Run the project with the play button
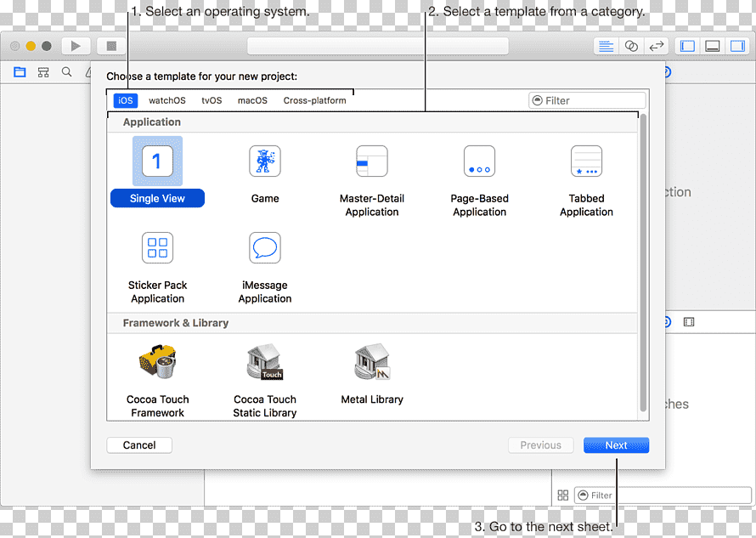The height and width of the screenshot is (538, 756). tap(76, 47)
